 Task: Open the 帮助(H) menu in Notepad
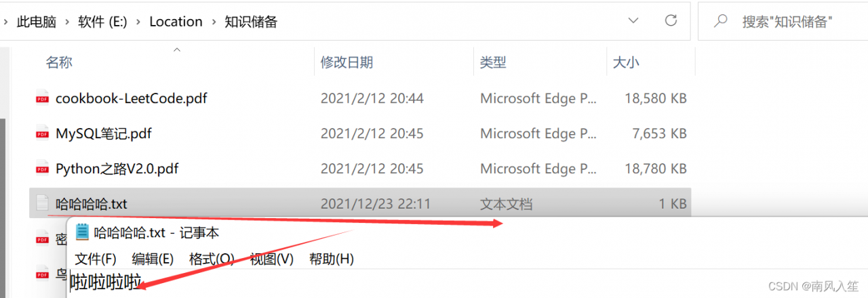[x=332, y=259]
